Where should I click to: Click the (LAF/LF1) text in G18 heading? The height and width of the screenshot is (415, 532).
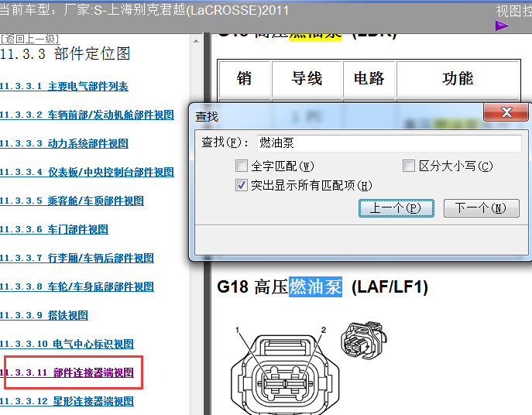pyautogui.click(x=390, y=287)
